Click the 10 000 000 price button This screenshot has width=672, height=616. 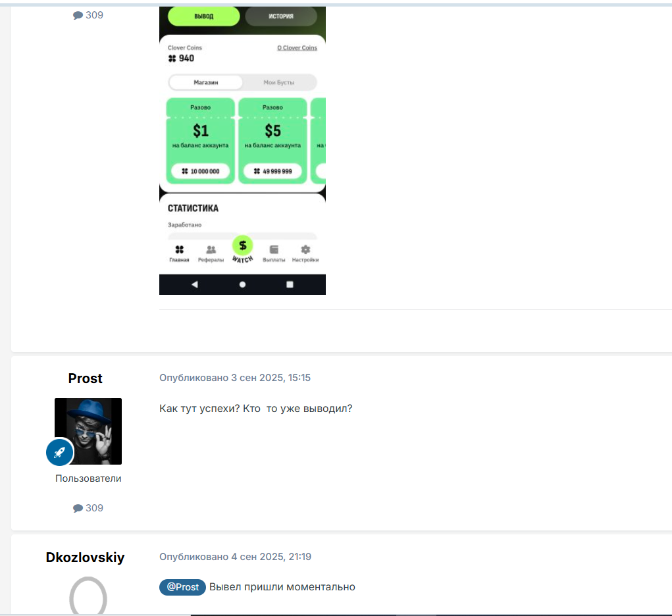point(200,171)
